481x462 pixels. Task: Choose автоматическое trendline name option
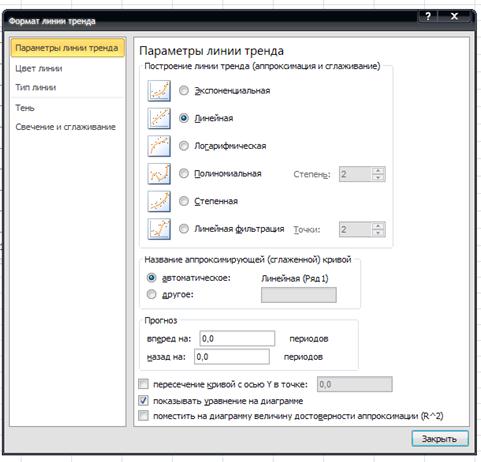pos(151,278)
